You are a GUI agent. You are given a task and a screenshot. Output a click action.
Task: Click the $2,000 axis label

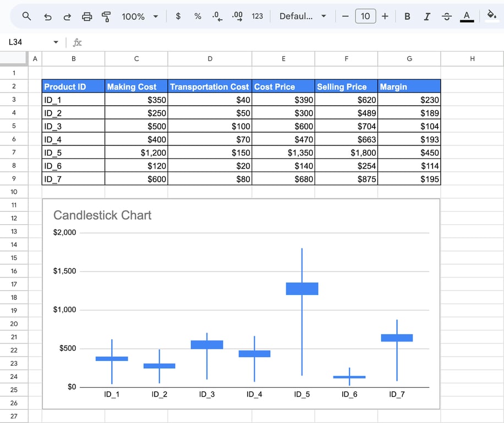[x=64, y=232]
